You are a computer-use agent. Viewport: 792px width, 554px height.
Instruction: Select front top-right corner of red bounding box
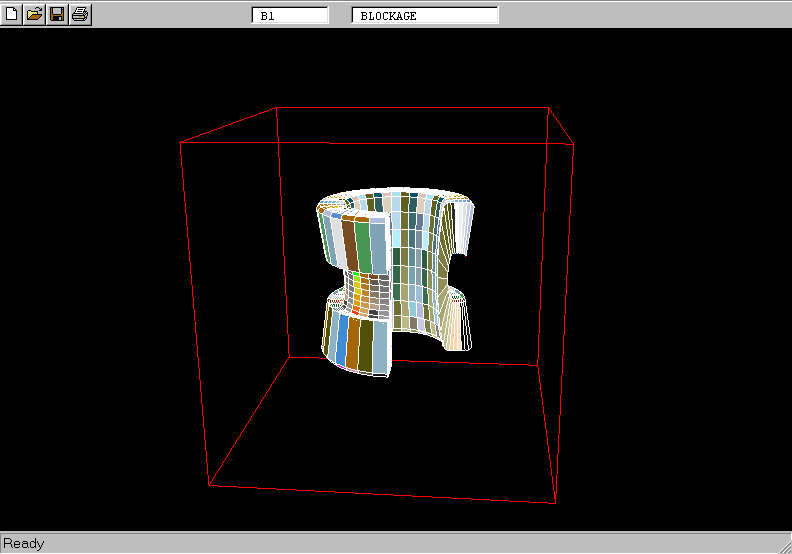pos(573,145)
